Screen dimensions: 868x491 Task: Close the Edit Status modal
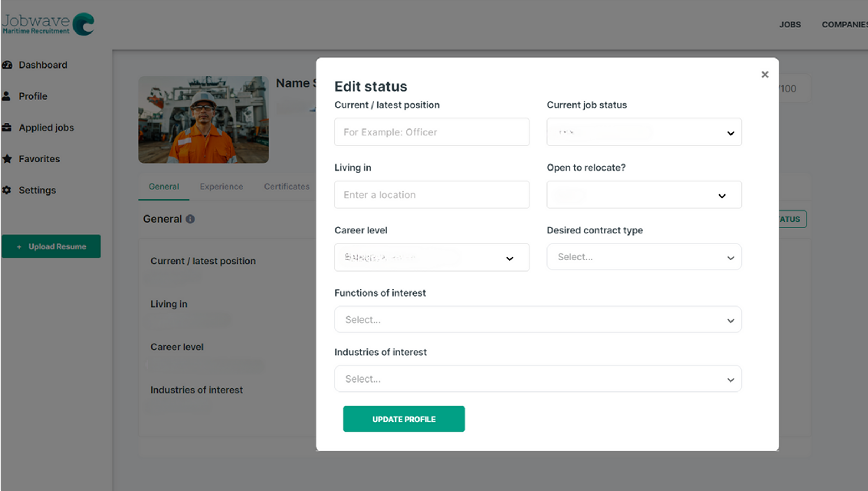tap(765, 74)
